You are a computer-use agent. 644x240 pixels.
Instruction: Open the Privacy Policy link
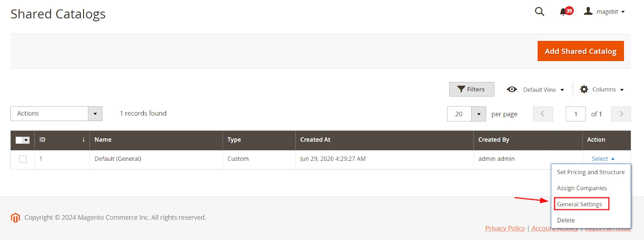click(x=505, y=228)
